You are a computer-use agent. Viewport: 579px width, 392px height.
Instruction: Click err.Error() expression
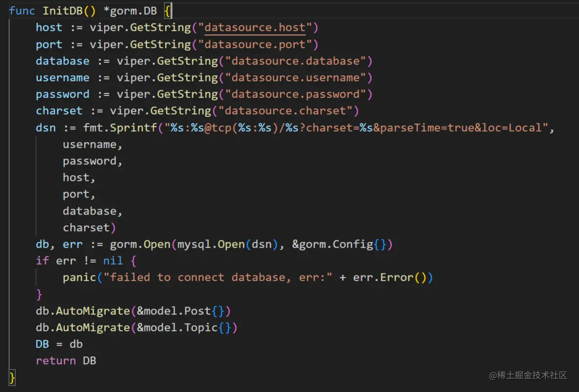click(389, 277)
